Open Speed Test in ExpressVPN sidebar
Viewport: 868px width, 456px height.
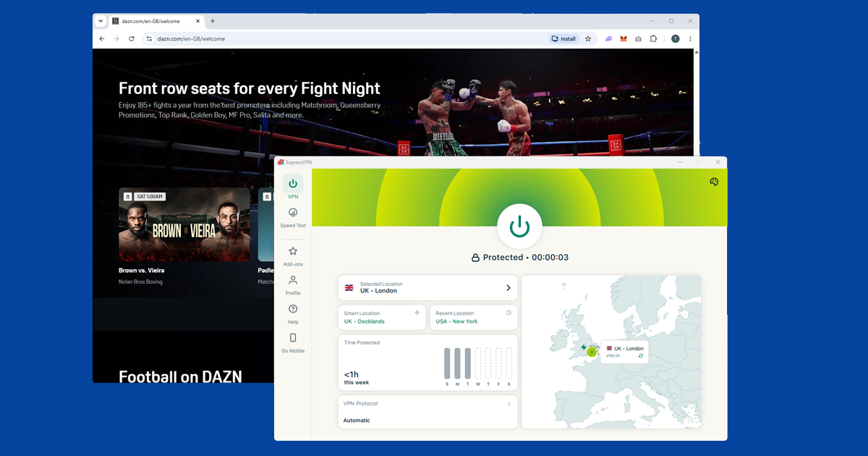click(293, 217)
